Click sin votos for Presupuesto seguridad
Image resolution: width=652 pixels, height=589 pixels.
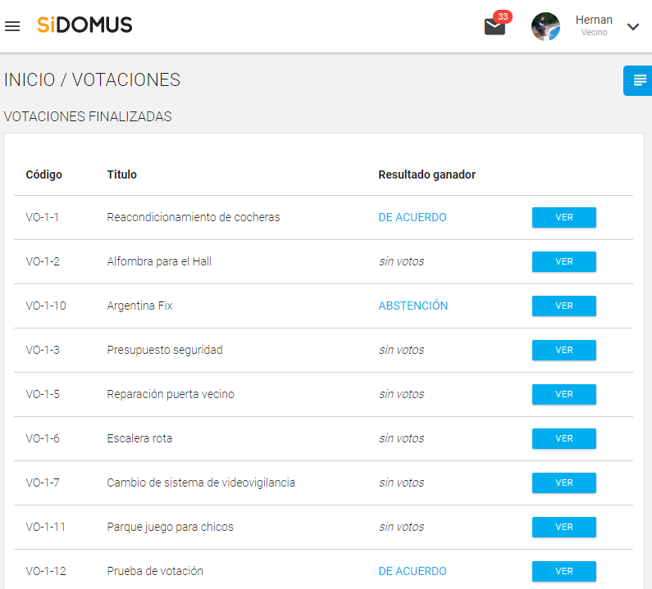click(x=401, y=350)
